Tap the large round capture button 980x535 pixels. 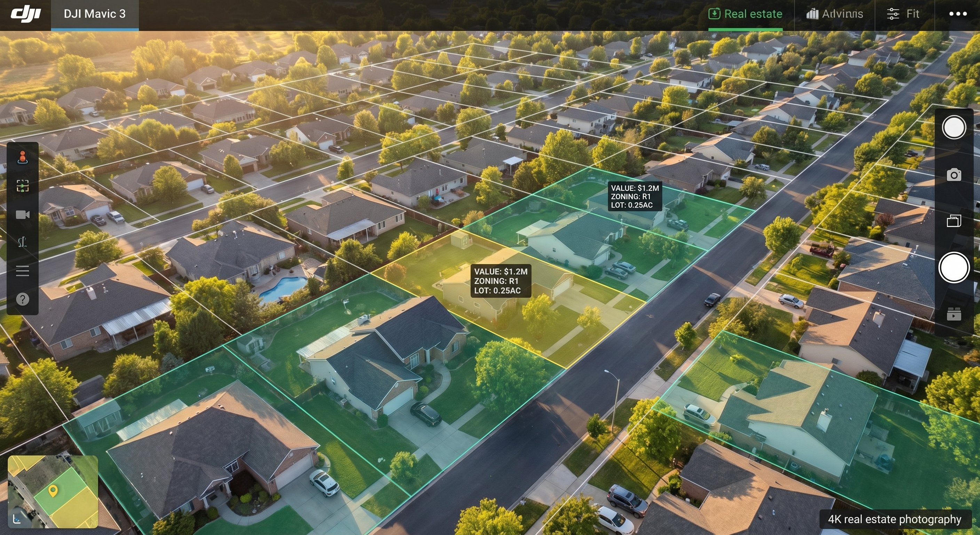point(953,267)
